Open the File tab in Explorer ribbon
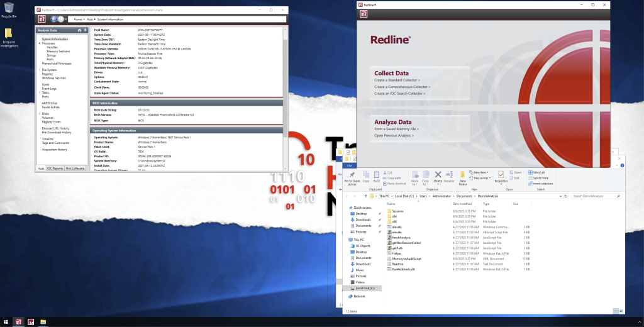Viewport: 644px width, 327px height. tap(350, 165)
